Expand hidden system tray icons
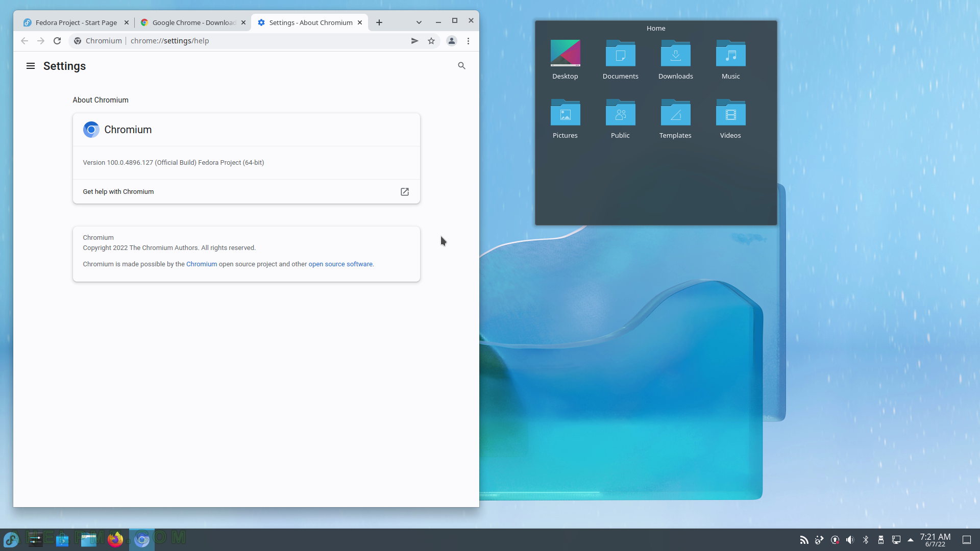Screen dimensions: 980x551 [911, 540]
